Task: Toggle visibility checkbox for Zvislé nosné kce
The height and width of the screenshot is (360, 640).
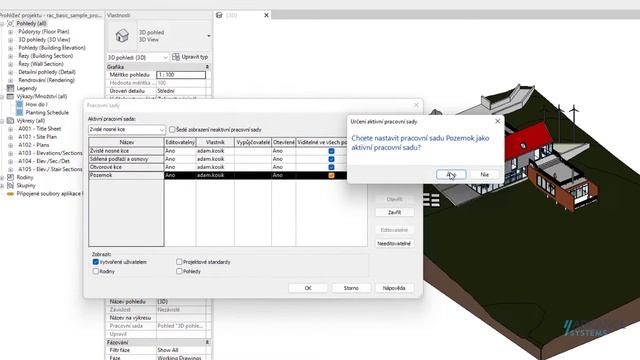Action: pyautogui.click(x=331, y=151)
